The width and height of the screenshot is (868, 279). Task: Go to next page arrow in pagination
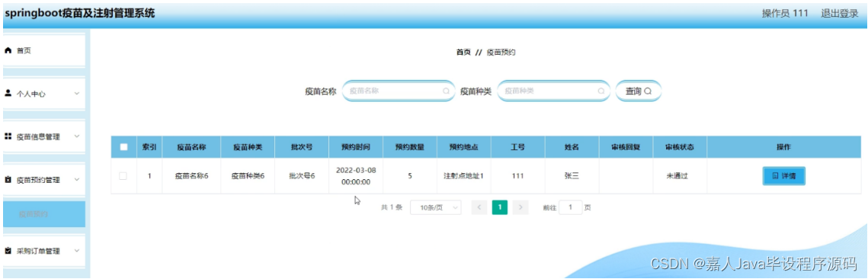pyautogui.click(x=520, y=207)
